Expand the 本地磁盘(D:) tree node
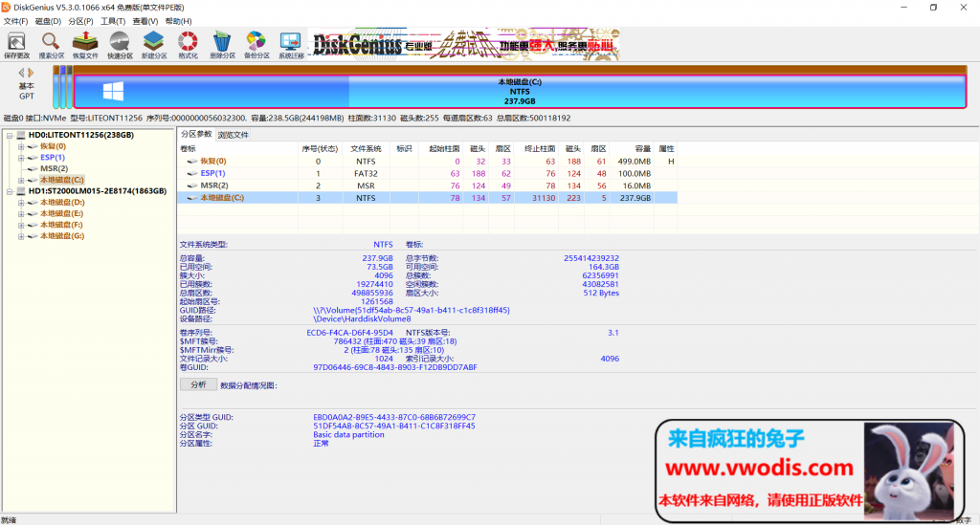 click(x=21, y=203)
